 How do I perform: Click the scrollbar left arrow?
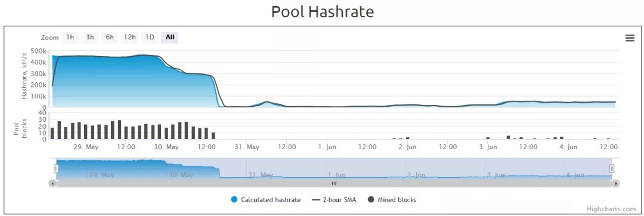[x=52, y=184]
